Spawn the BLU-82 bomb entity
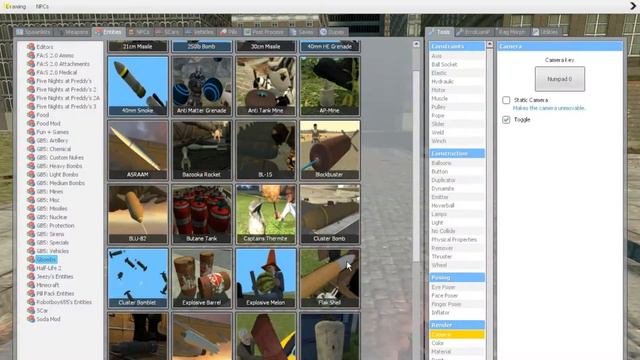Image resolution: width=640 pixels, height=360 pixels. [138, 214]
